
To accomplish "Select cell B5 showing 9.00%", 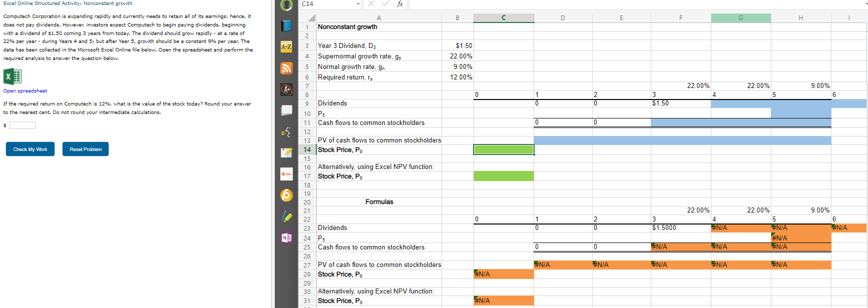I will pyautogui.click(x=458, y=66).
